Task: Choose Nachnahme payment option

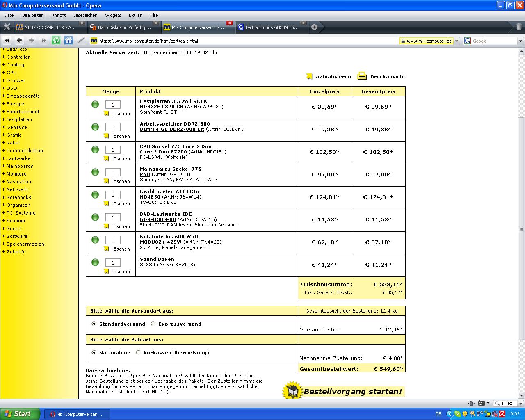Action: tap(94, 352)
